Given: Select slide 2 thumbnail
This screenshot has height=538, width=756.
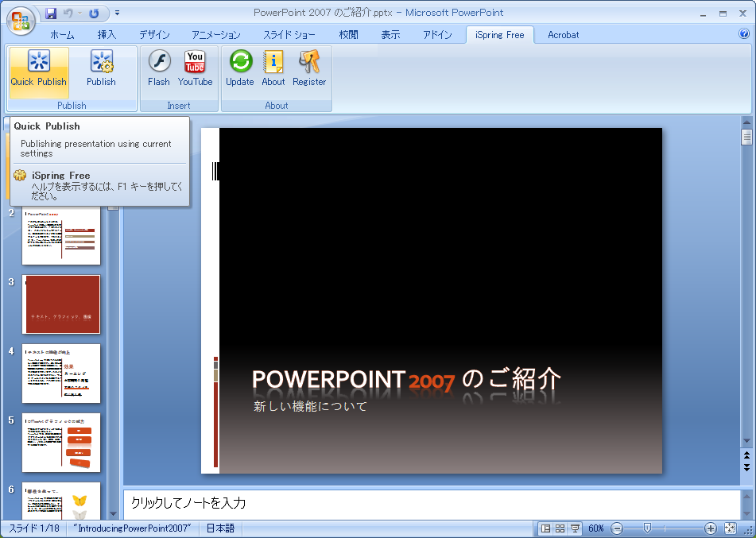Looking at the screenshot, I should [x=61, y=236].
